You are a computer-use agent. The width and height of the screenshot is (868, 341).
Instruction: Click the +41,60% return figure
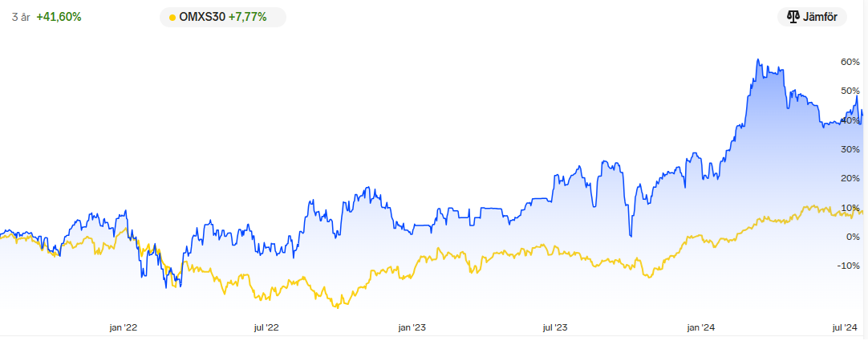(x=59, y=17)
